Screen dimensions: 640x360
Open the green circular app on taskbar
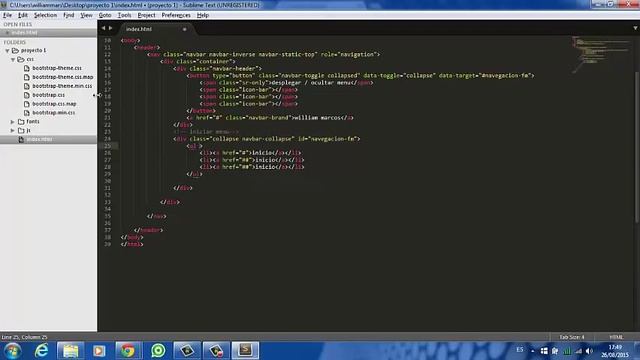pyautogui.click(x=158, y=351)
